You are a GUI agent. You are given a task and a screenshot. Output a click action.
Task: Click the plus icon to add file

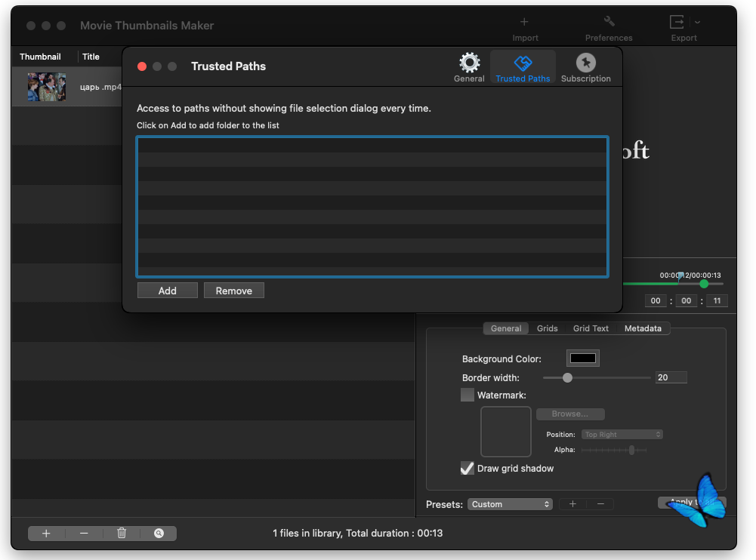coord(46,533)
